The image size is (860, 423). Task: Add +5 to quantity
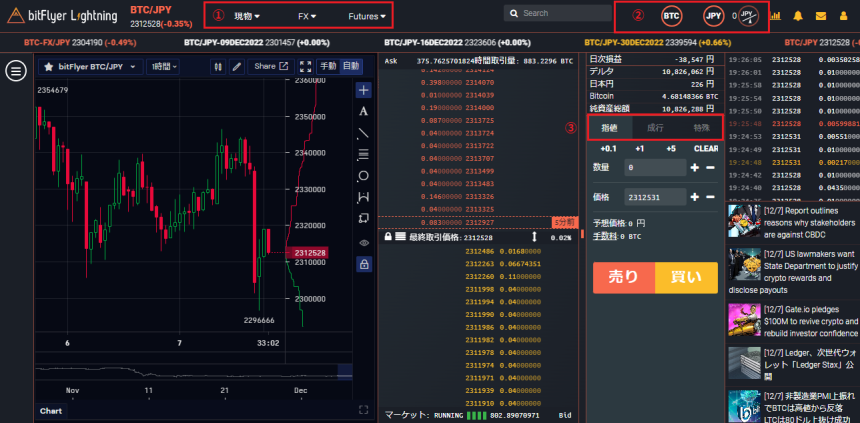[x=671, y=149]
